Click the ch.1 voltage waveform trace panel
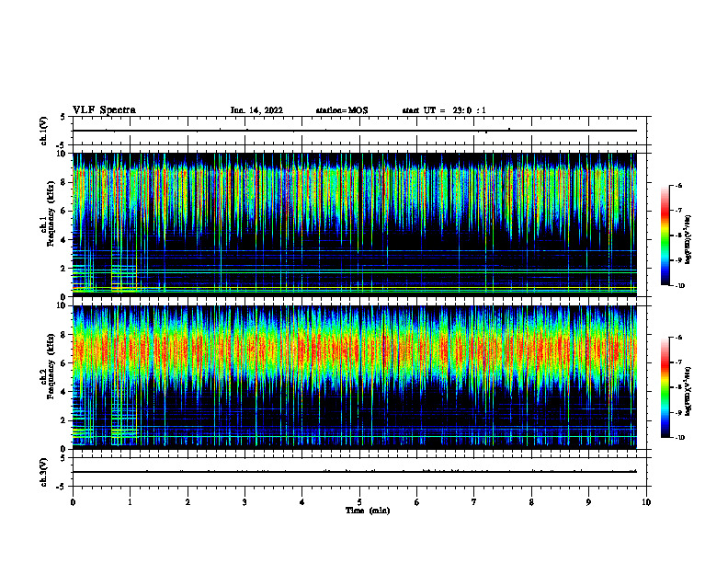Viewport: 728px width, 563px height. pyautogui.click(x=359, y=131)
